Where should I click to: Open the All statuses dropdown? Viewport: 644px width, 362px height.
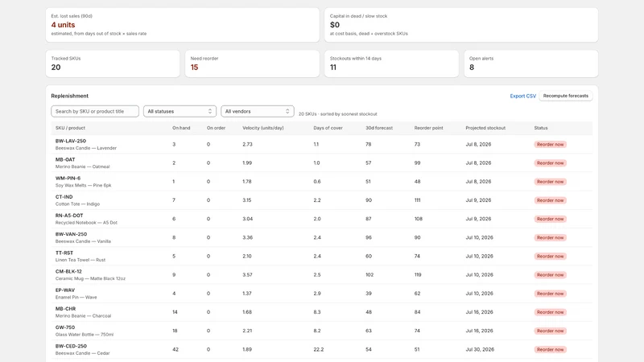pyautogui.click(x=180, y=111)
